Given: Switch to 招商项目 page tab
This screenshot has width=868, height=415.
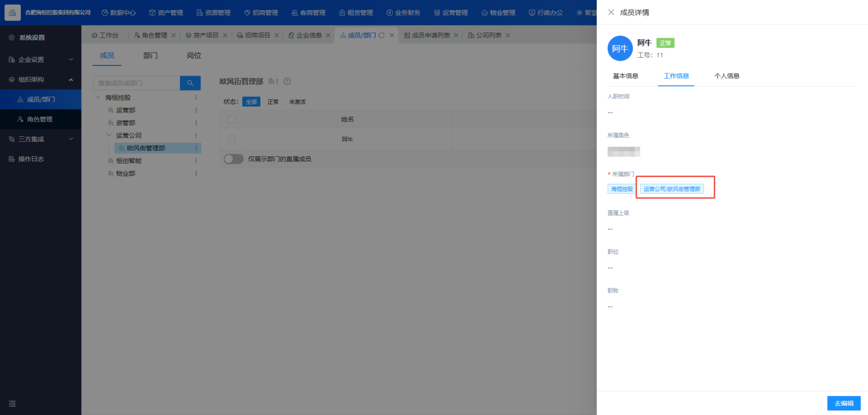Looking at the screenshot, I should [253, 35].
